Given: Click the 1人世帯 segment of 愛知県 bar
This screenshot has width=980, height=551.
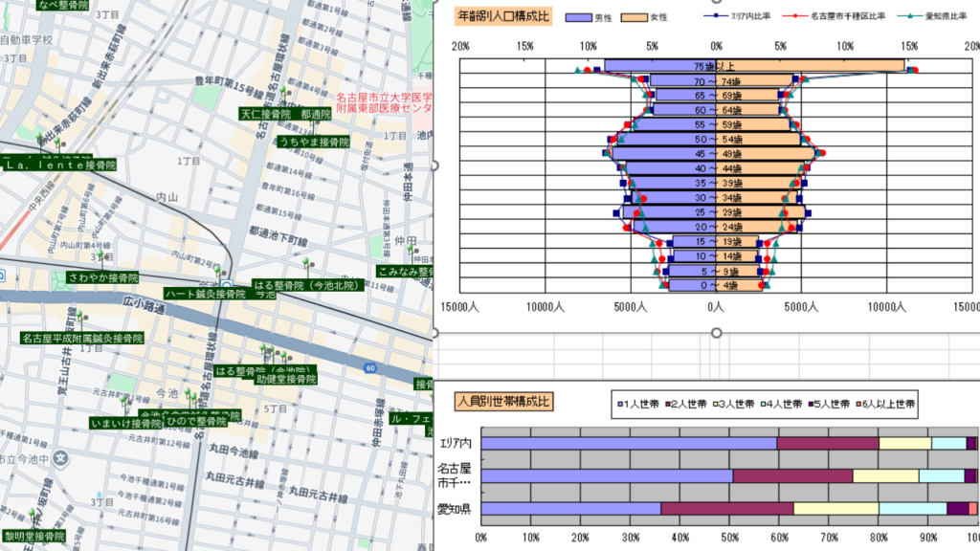Looking at the screenshot, I should (570, 509).
